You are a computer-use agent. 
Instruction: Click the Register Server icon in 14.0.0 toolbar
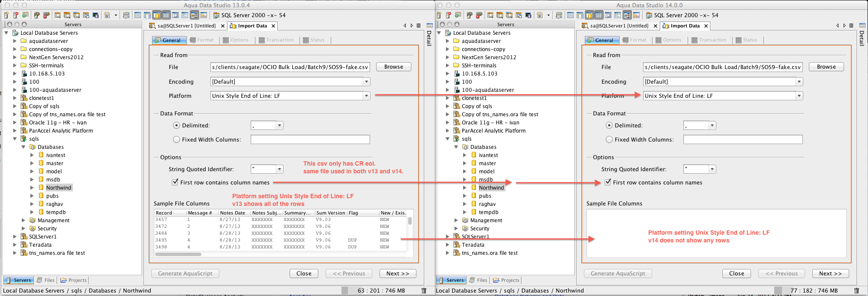click(439, 15)
